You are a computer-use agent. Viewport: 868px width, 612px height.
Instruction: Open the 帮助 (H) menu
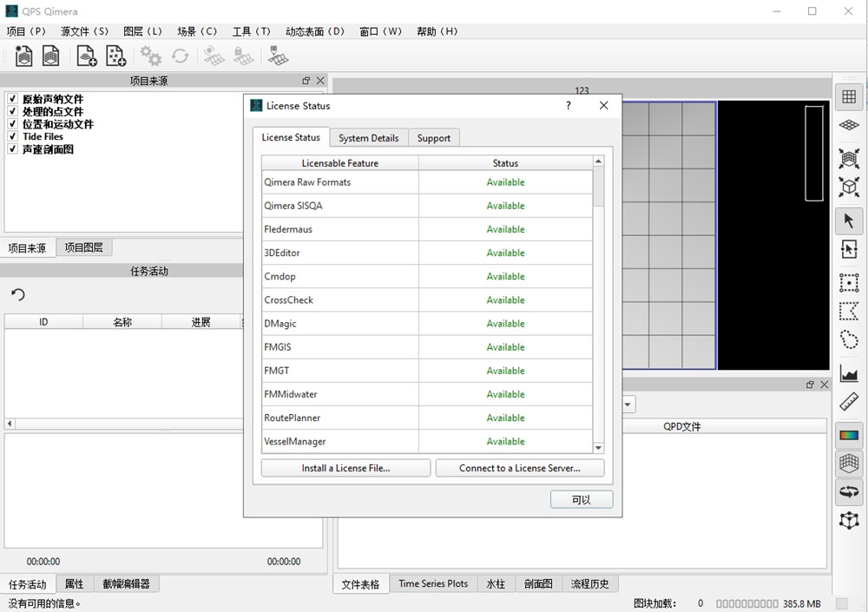[x=437, y=31]
